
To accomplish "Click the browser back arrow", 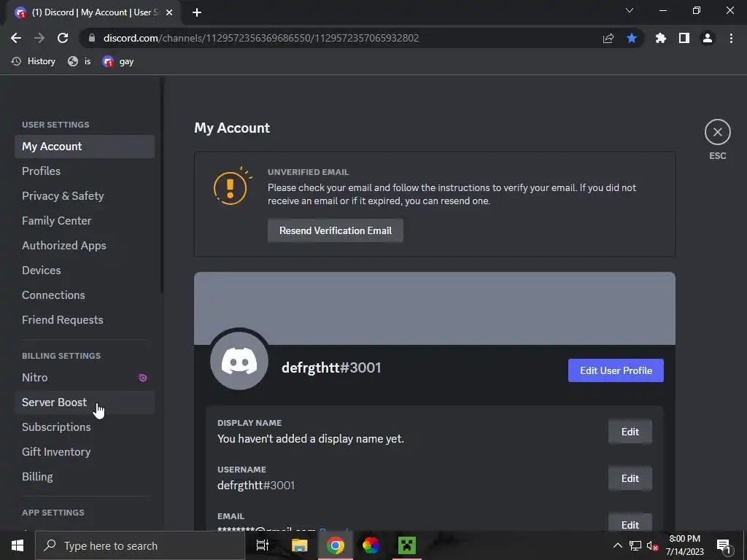I will tap(16, 38).
